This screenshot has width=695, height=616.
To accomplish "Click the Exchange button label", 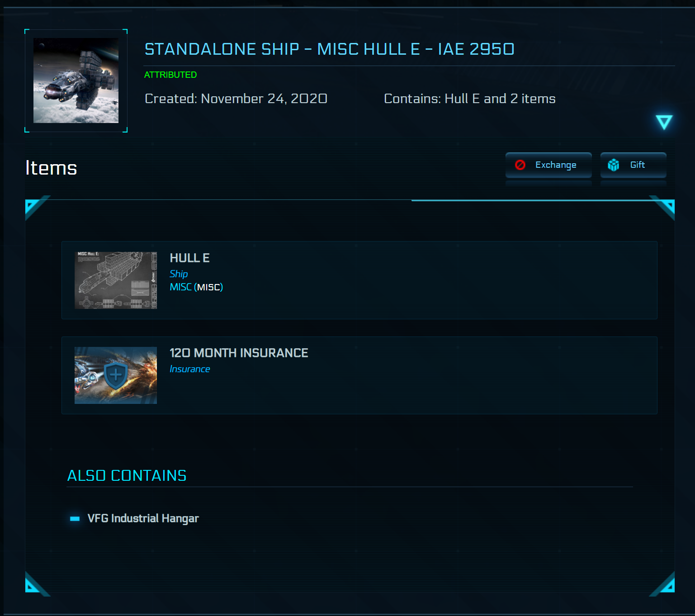I will pyautogui.click(x=556, y=165).
